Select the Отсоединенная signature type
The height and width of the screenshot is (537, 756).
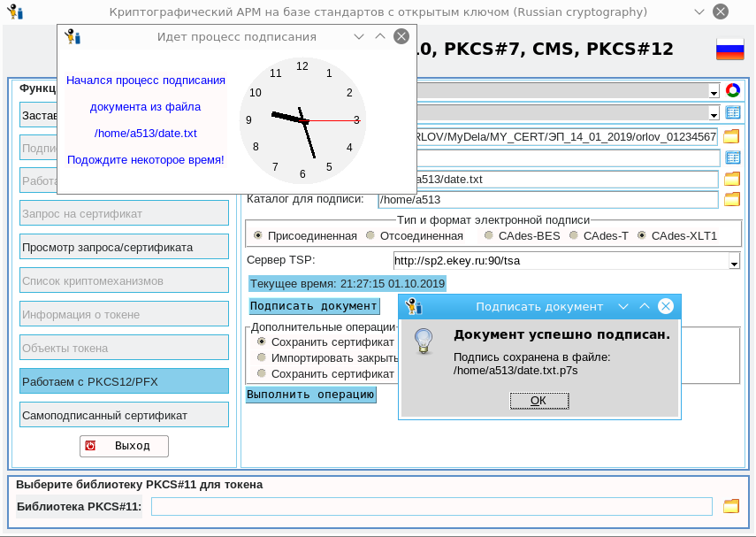coord(372,236)
